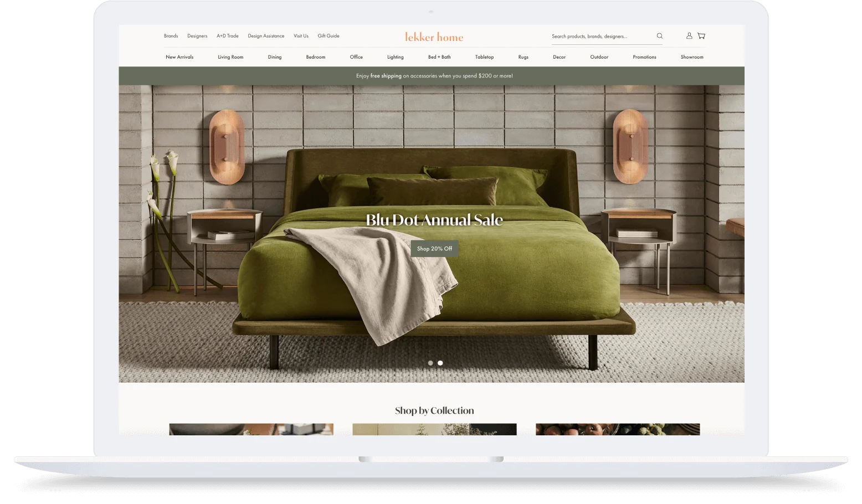Viewport: 862px width, 504px height.
Task: Select New Arrivals menu item
Action: (x=179, y=57)
